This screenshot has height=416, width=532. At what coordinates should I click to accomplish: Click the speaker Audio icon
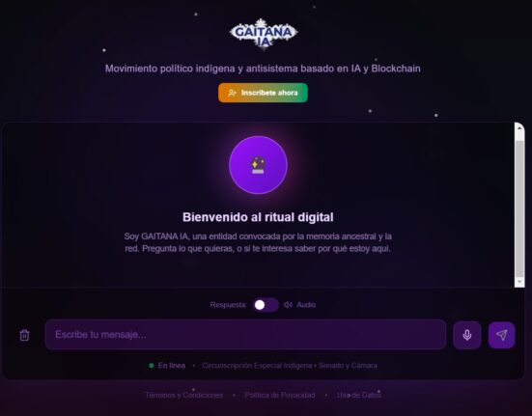[x=288, y=305]
